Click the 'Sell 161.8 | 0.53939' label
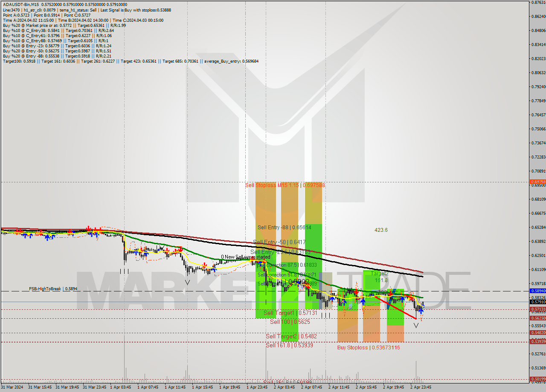Image resolution: width=546 pixels, height=392 pixels. point(289,345)
